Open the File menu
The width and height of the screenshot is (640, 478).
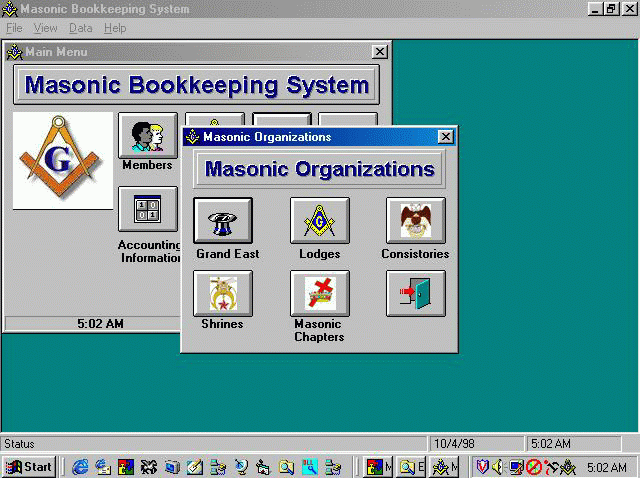14,28
